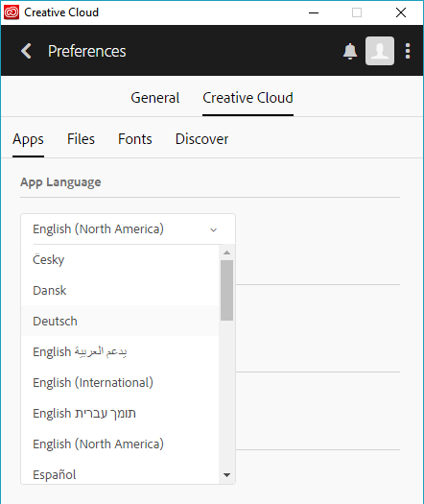Open the Fonts sub-tab
This screenshot has width=424, height=504.
135,139
